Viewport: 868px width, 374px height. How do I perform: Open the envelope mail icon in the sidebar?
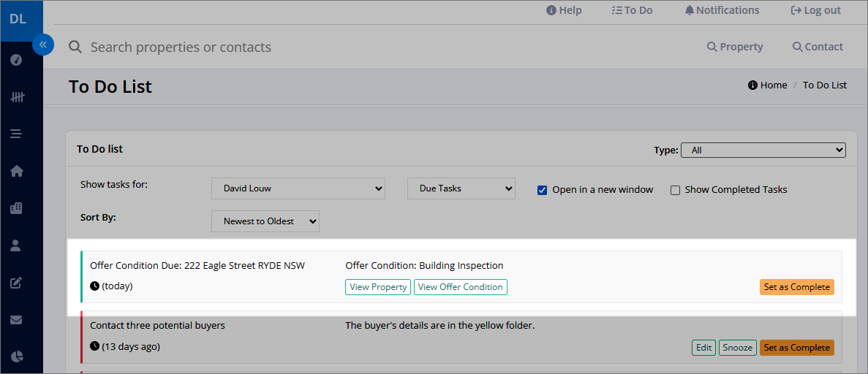17,320
